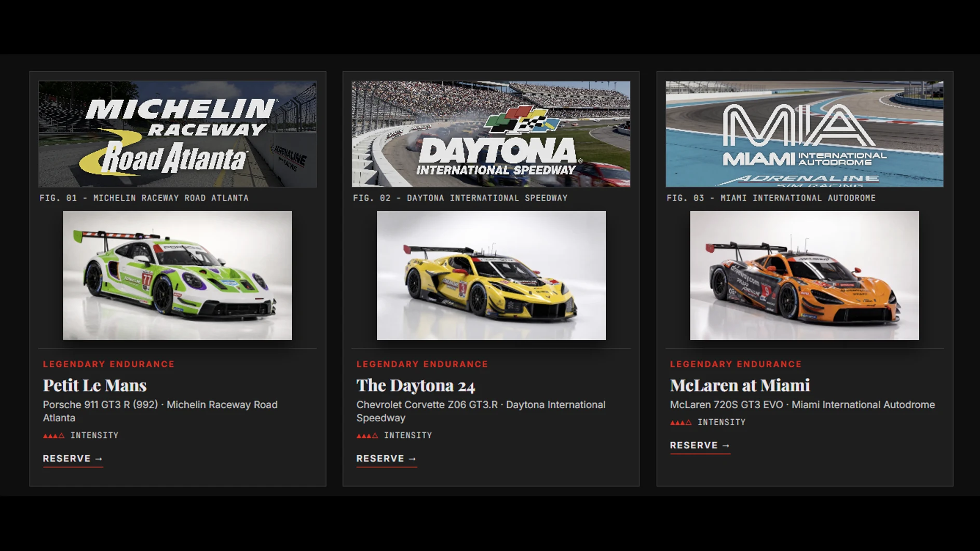The image size is (980, 551).
Task: Click RESERVE link for The Daytona 24
Action: click(387, 459)
